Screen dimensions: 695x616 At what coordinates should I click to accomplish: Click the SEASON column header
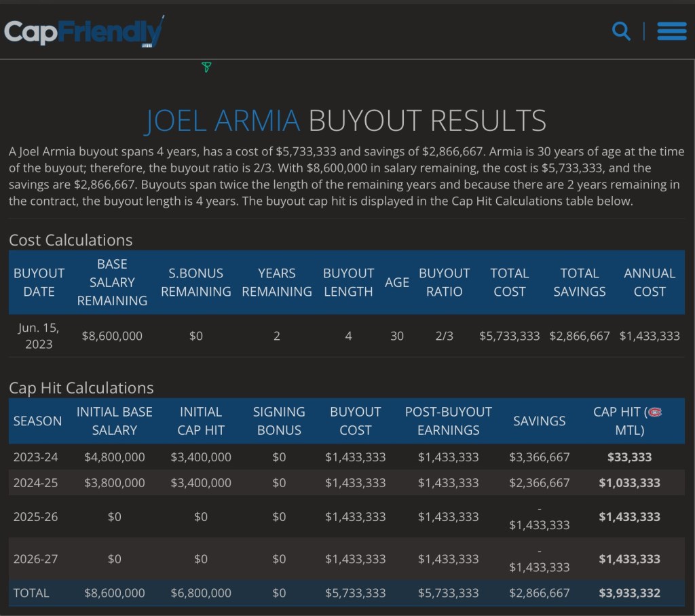coord(37,421)
